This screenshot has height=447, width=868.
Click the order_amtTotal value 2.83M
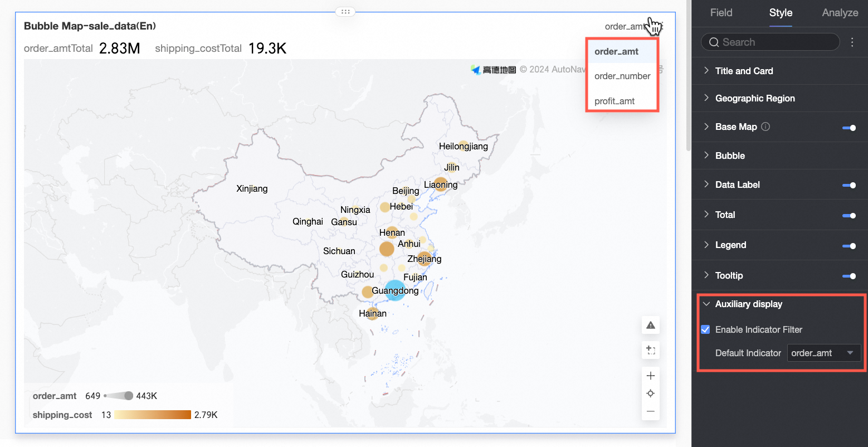click(x=119, y=48)
